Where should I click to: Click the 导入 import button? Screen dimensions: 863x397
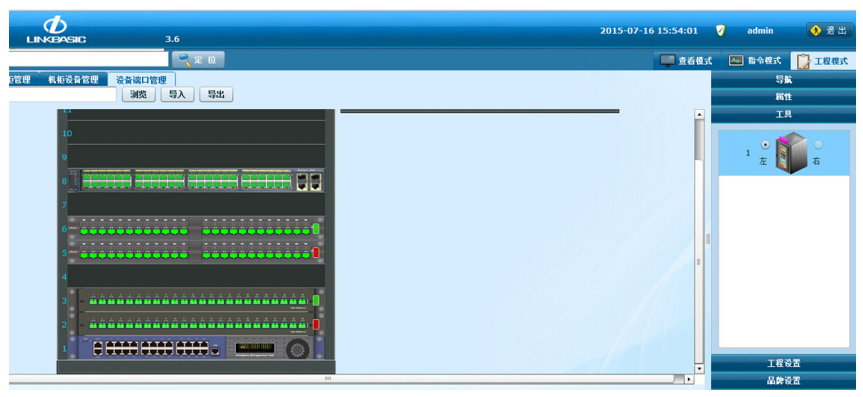pyautogui.click(x=177, y=95)
